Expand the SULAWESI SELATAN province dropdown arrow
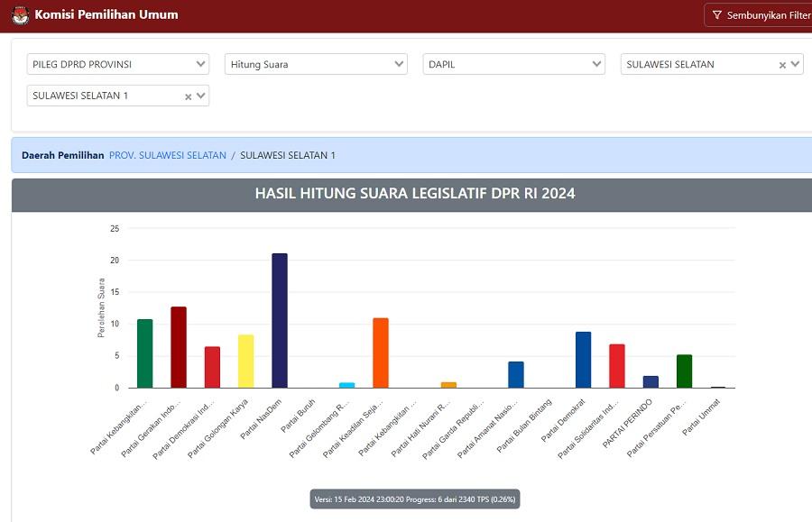This screenshot has width=812, height=522. [x=795, y=64]
